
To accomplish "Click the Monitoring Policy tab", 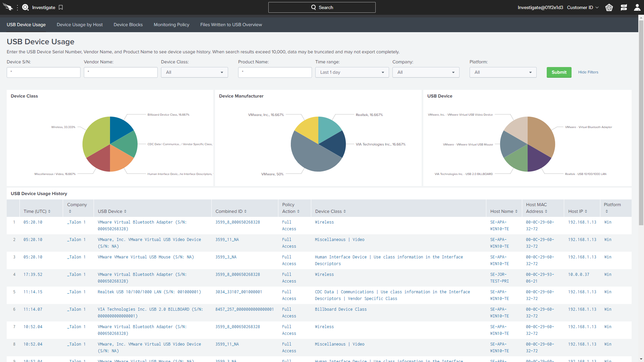I will [172, 24].
